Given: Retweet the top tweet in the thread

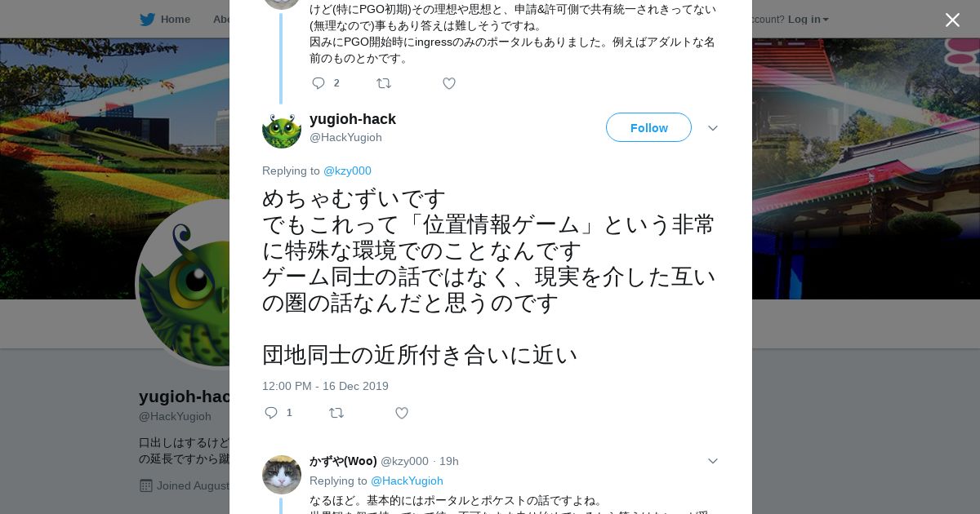Looking at the screenshot, I should 384,83.
